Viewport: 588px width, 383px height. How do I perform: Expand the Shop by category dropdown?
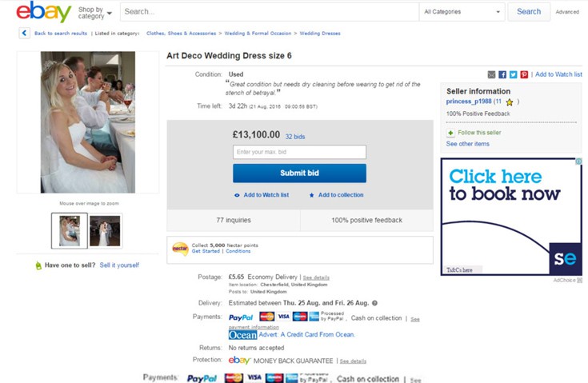tap(95, 13)
